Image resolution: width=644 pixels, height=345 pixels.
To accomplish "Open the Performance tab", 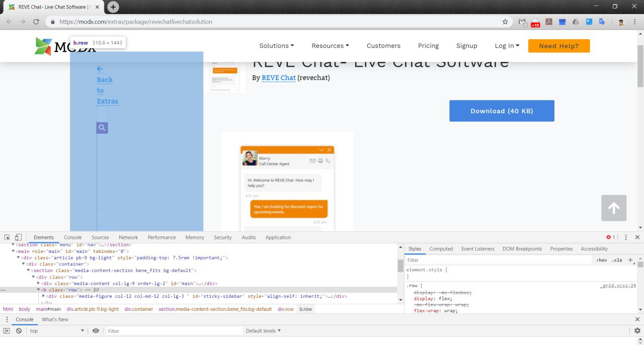I will (x=162, y=237).
